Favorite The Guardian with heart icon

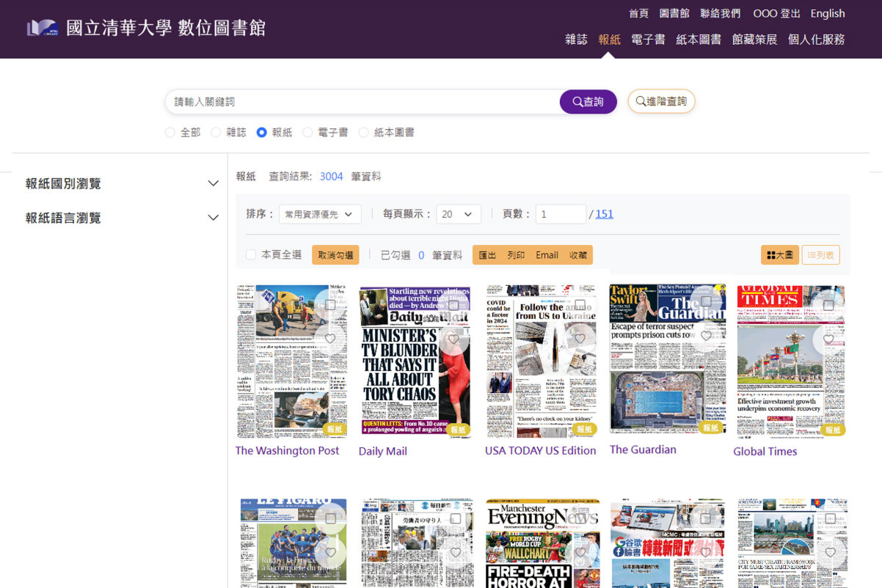click(706, 336)
